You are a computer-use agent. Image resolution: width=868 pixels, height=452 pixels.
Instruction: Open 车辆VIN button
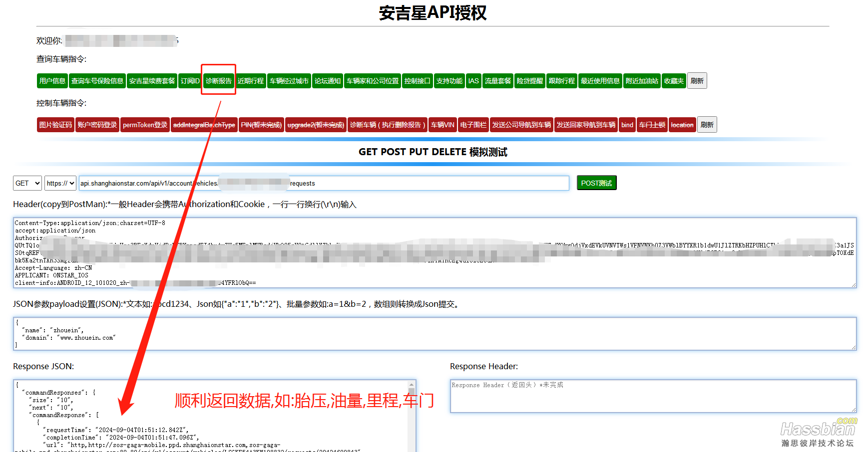(x=443, y=125)
